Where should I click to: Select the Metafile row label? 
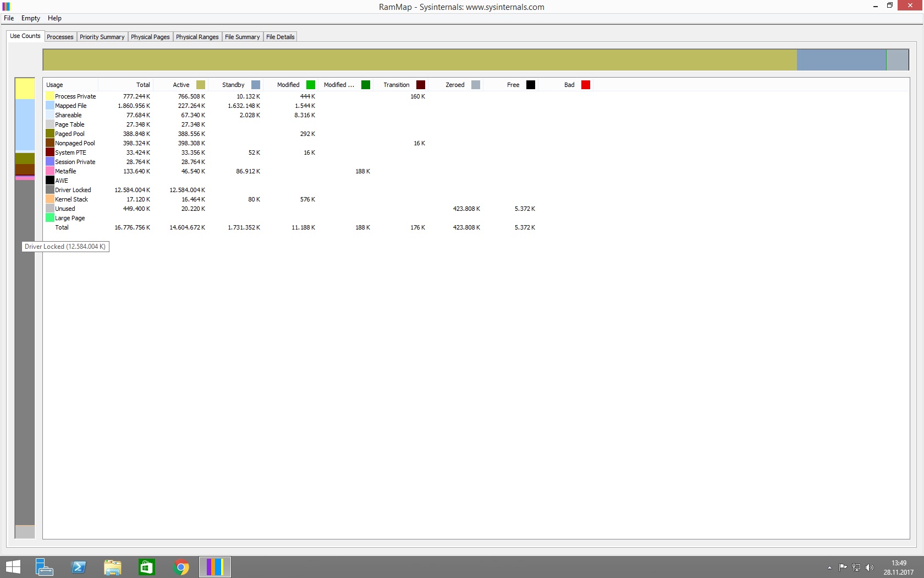[x=65, y=171]
